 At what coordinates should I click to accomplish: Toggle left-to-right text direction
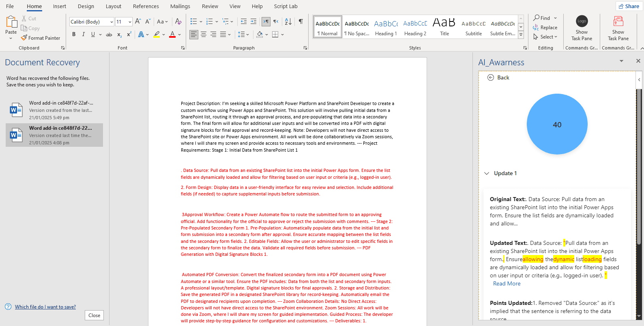[x=266, y=21]
